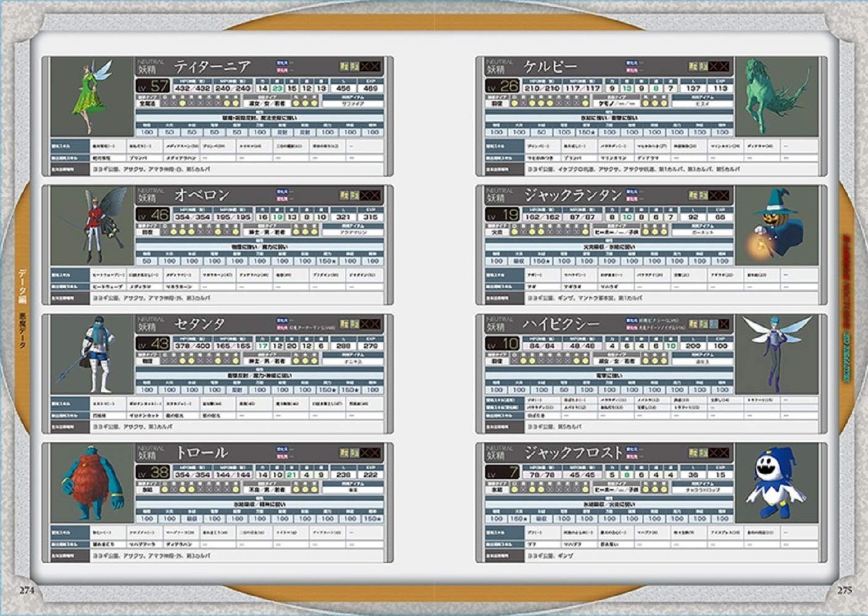Select the Jack-o'-Lantern pumpkin portrait

pos(776,225)
